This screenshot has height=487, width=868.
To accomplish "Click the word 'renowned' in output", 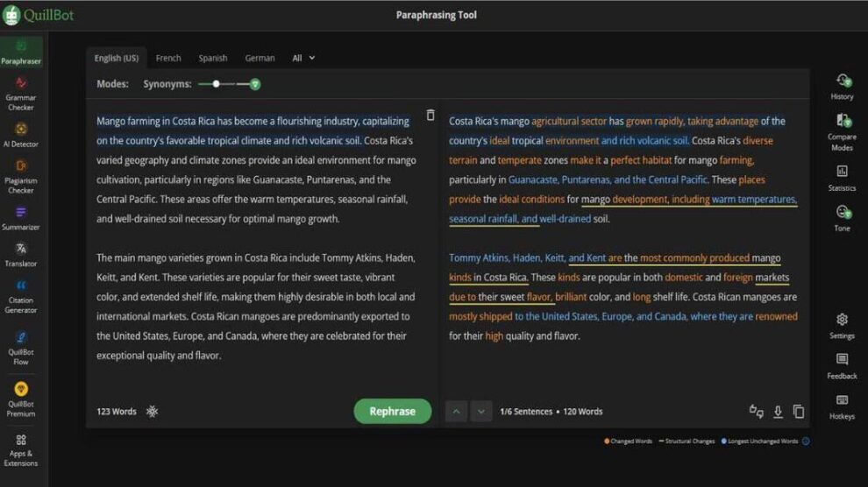I will (x=776, y=316).
